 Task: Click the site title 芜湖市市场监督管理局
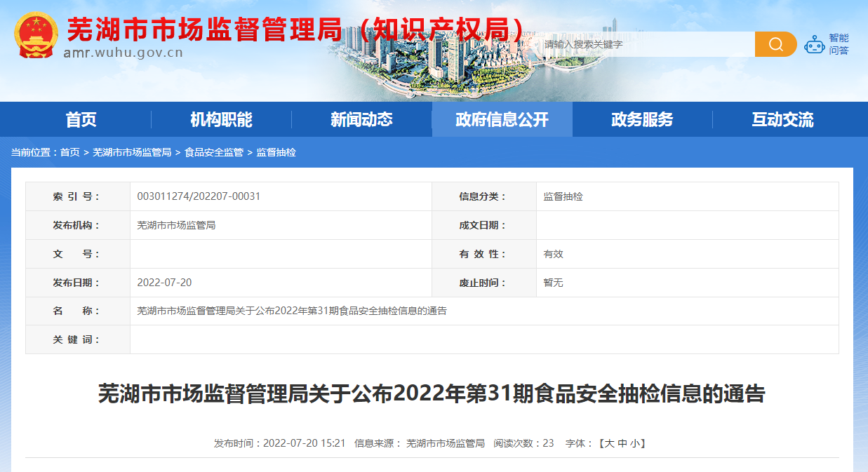click(x=203, y=29)
